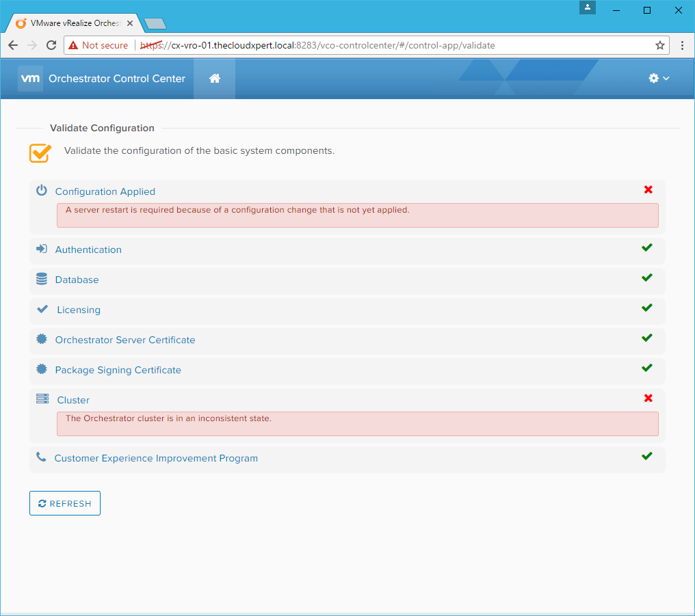This screenshot has height=616, width=695.
Task: Click the power icon beside Configuration Applied
Action: (x=42, y=191)
